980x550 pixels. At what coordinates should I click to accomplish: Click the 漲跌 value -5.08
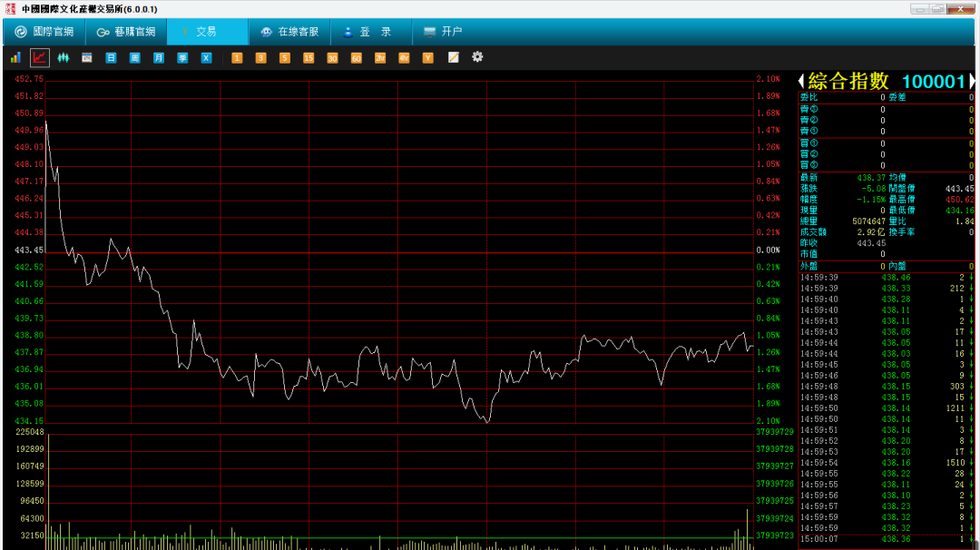[873, 189]
